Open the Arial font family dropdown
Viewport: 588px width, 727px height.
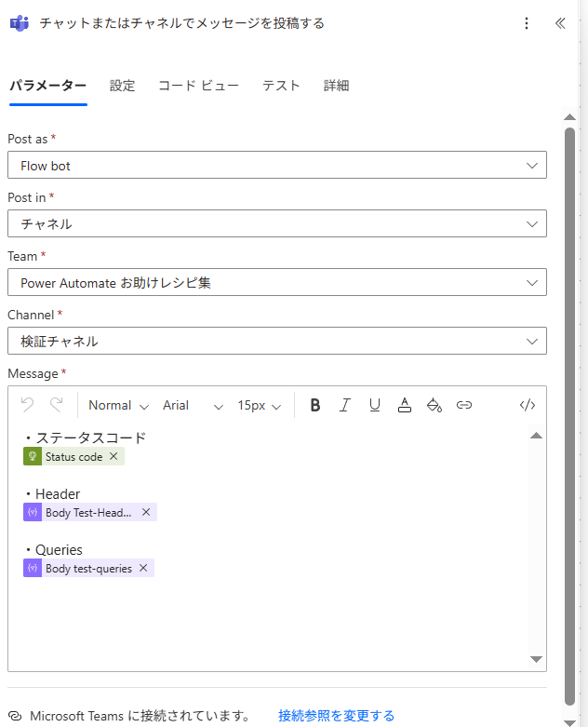(193, 405)
